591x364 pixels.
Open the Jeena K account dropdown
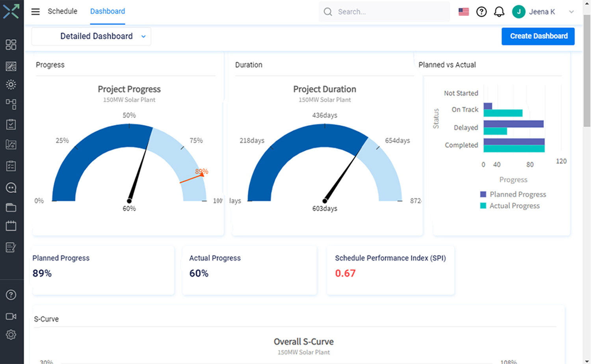click(x=542, y=11)
